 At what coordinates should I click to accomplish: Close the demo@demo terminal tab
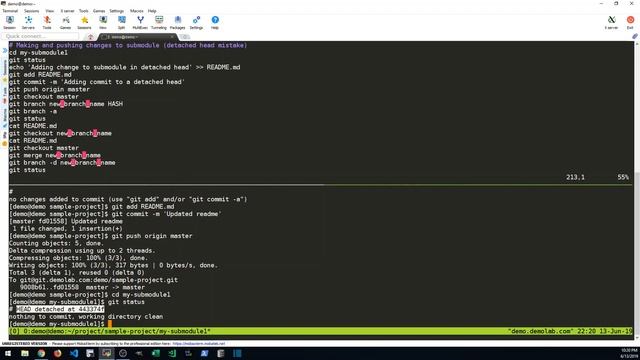point(172,37)
